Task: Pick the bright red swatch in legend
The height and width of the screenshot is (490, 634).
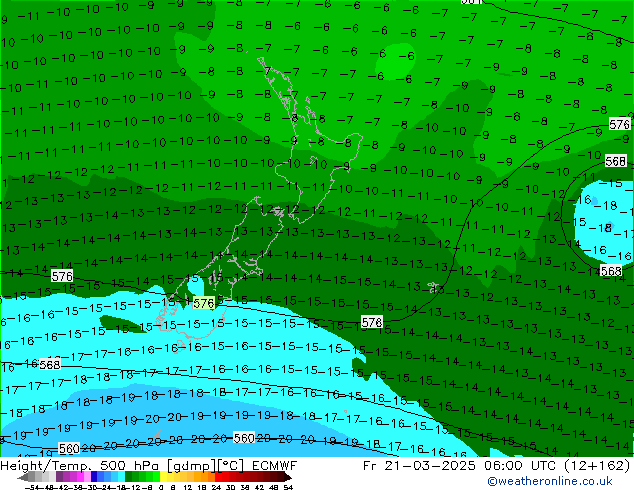Action: (x=218, y=477)
